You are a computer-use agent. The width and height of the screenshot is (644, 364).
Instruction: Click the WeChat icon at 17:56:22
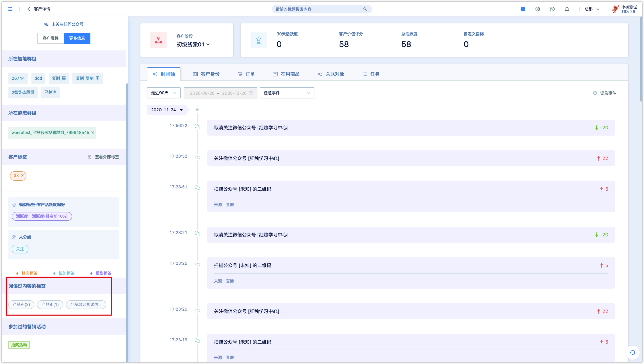pyautogui.click(x=197, y=126)
